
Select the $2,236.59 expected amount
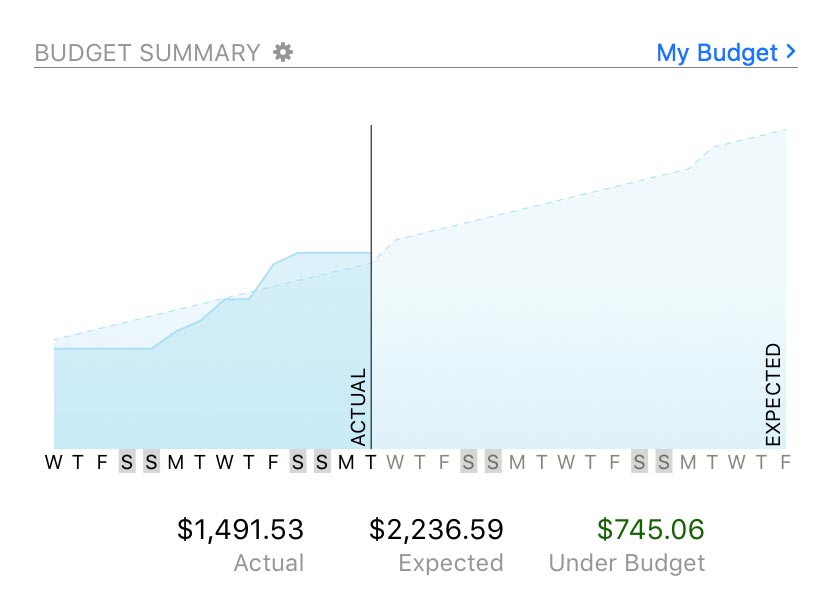(x=436, y=529)
